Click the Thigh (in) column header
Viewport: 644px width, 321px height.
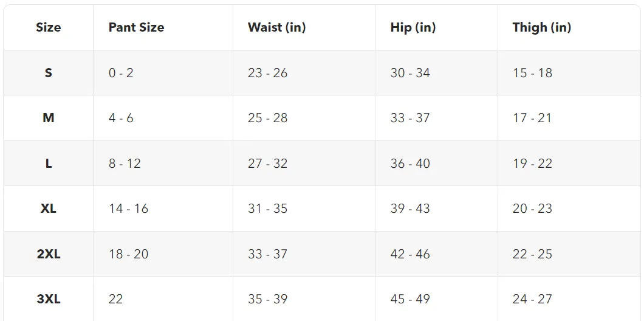tap(541, 27)
